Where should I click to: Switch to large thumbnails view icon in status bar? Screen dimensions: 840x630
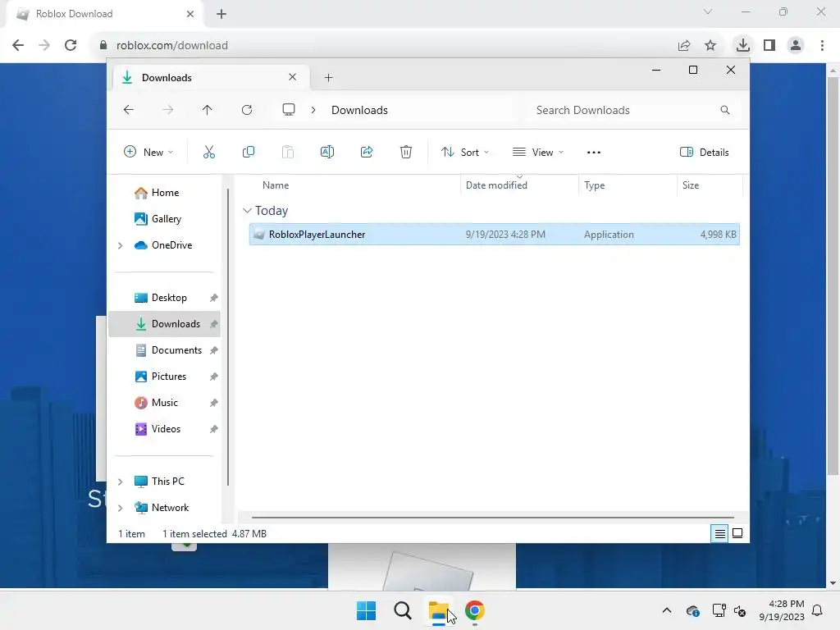[x=737, y=533]
